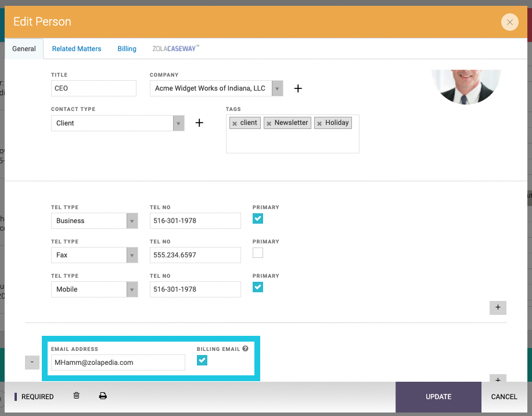
Task: Click the REQUIRED legend label
Action: coord(37,397)
